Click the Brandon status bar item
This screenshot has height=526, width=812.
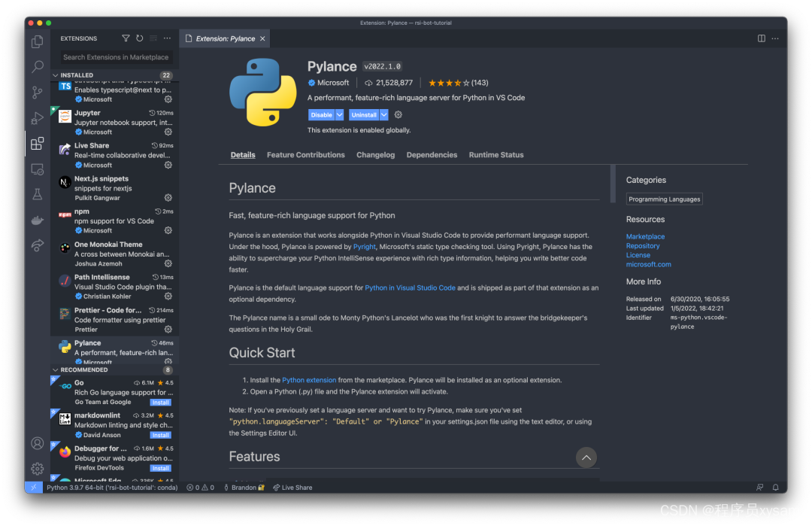[244, 488]
